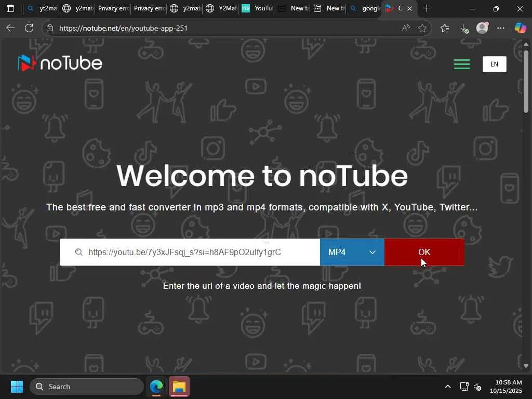This screenshot has height=399, width=532.
Task: Close the active noTube tab
Action: click(x=409, y=9)
